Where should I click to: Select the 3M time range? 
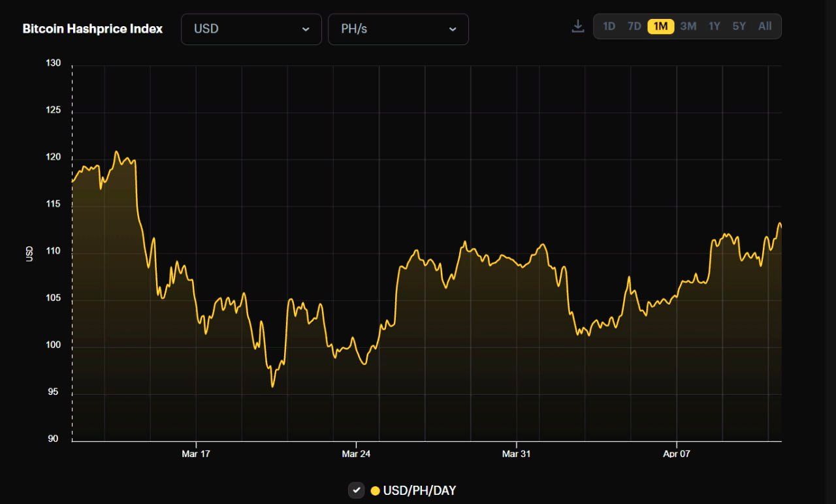(x=688, y=27)
